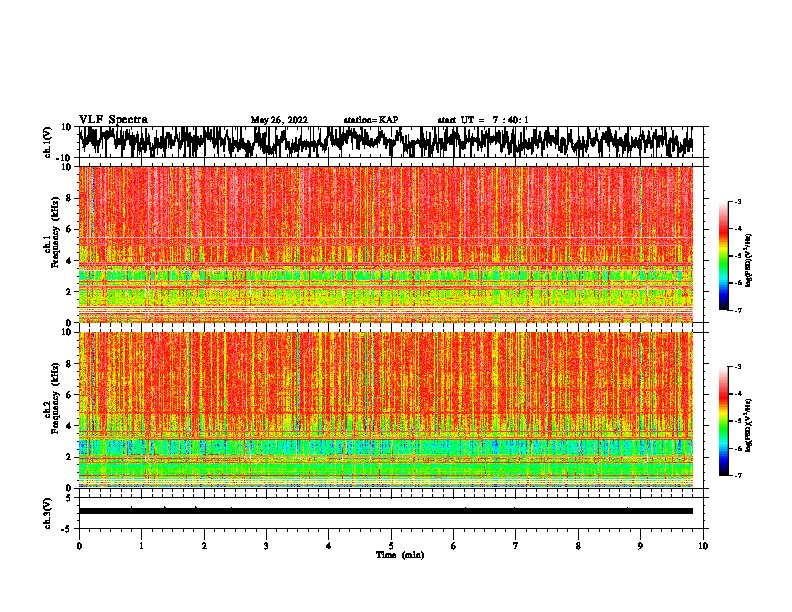Screen dimensions: 792x612
Task: Click inside the ch.2 spectrogram panel
Action: 385,410
